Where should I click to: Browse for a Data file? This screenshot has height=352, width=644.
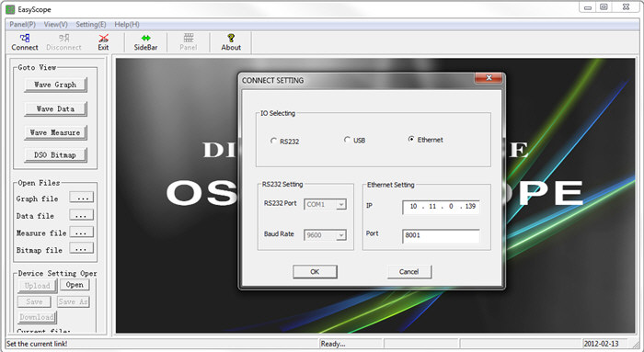click(81, 214)
